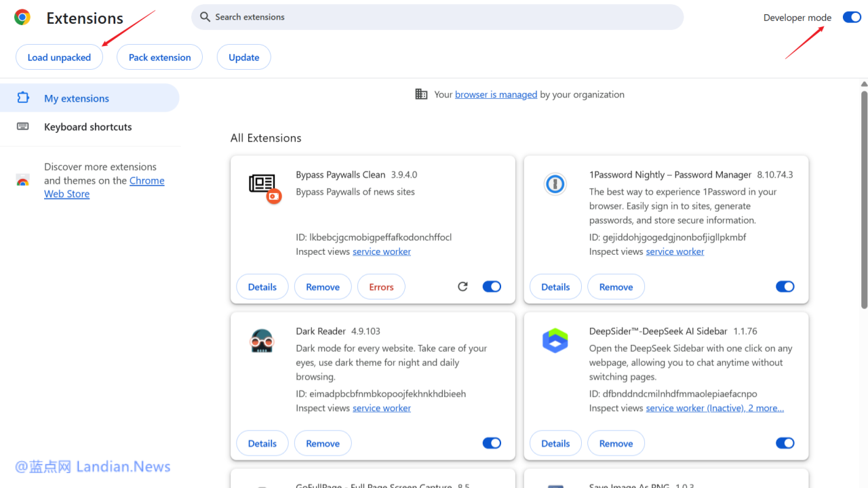Screen dimensions: 868x488
Task: Click 'Bypass Paywalls of news sites' description
Action: 355,192
